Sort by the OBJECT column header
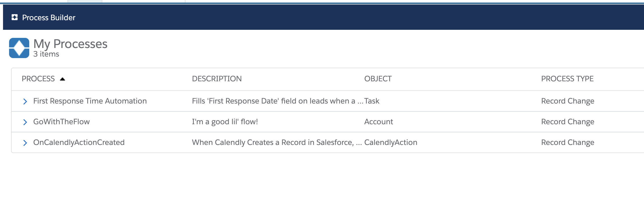This screenshot has height=202, width=644. click(x=378, y=79)
